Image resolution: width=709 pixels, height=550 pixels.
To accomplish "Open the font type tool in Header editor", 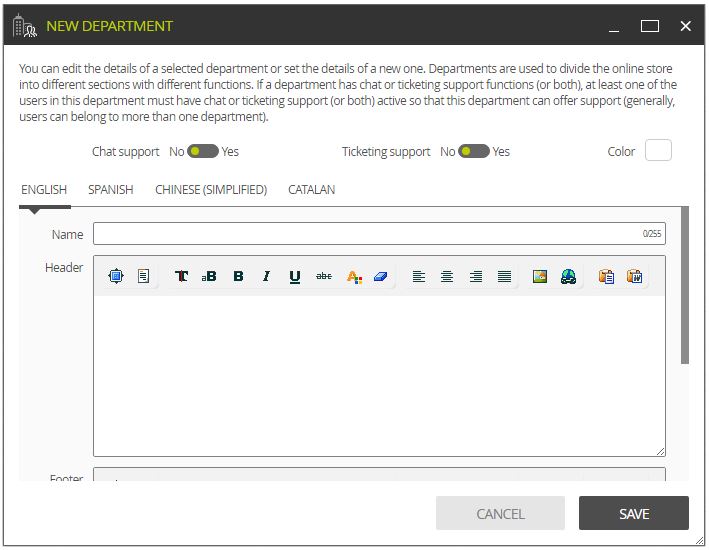I will click(181, 276).
